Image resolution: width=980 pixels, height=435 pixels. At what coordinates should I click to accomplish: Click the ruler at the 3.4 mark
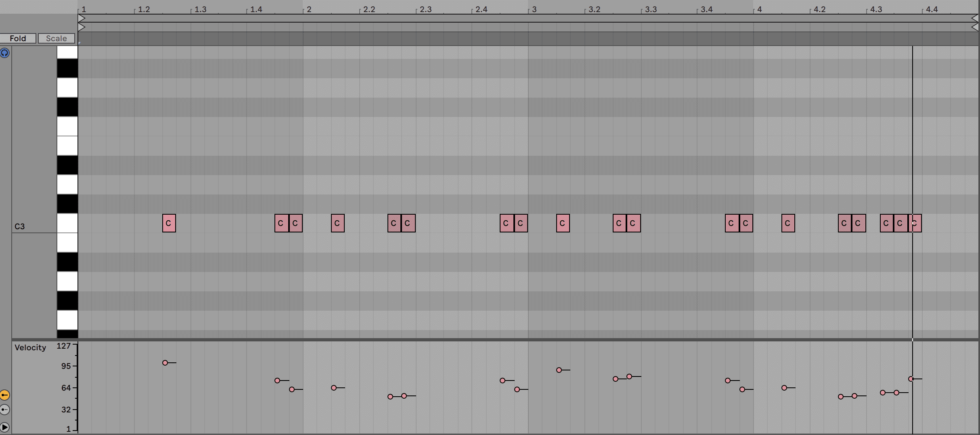click(706, 9)
